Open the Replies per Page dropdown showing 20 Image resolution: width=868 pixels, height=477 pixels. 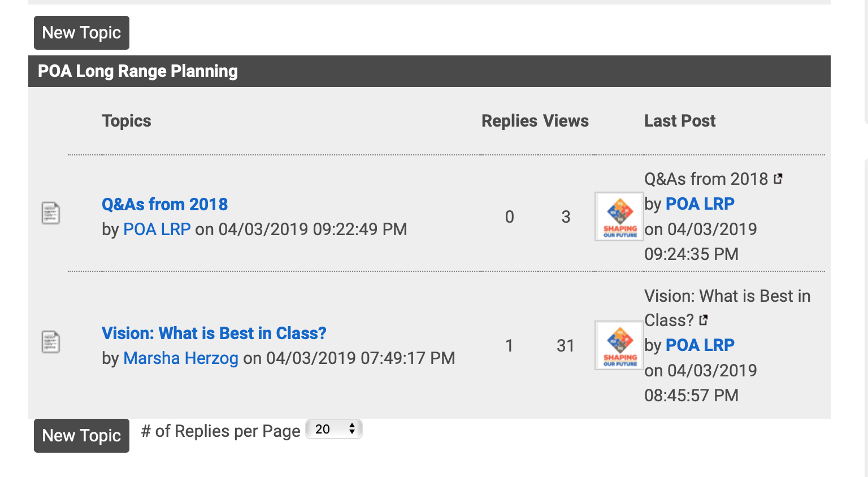(x=334, y=429)
